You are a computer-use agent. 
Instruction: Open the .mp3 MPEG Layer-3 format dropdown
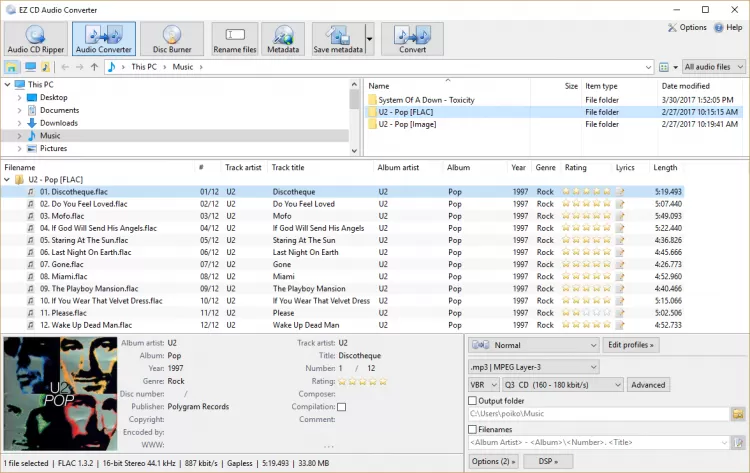[533, 366]
